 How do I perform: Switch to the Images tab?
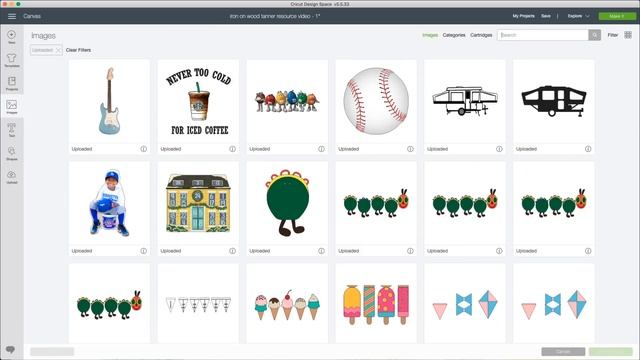(x=430, y=35)
